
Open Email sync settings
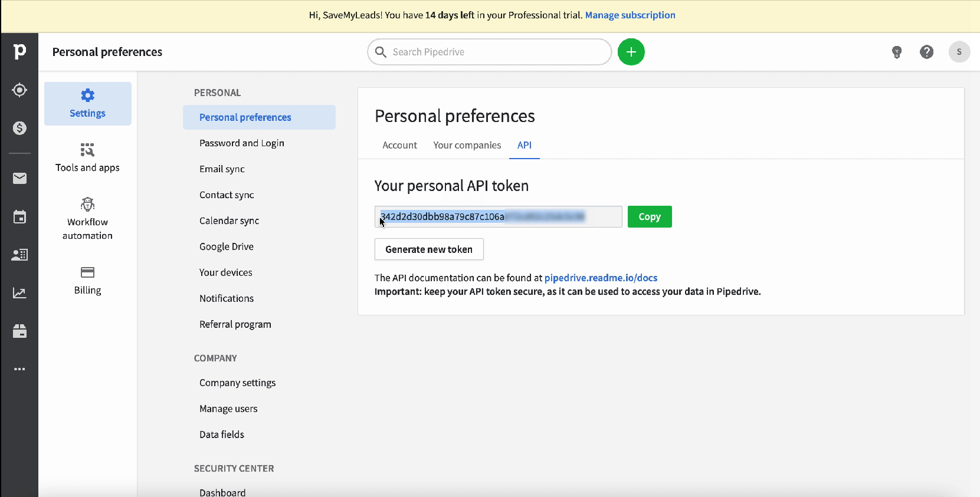[222, 169]
